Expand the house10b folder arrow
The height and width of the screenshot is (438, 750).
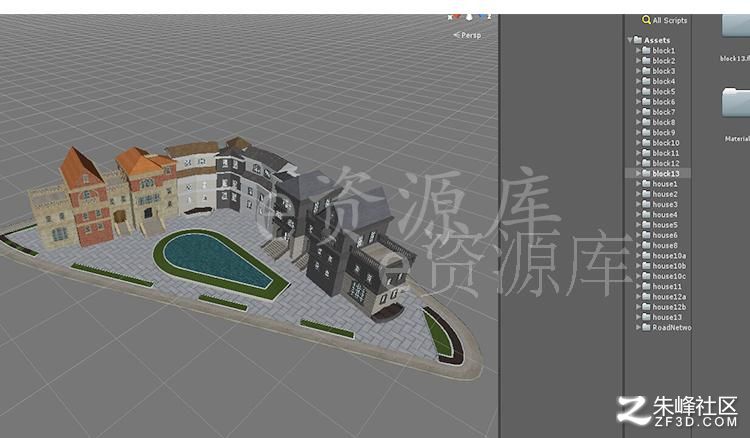click(638, 266)
